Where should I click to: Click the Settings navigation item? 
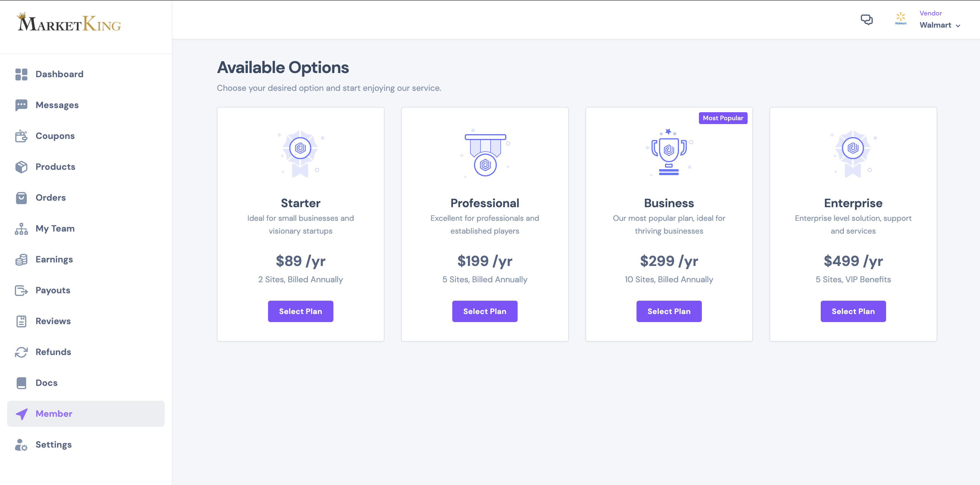[54, 445]
